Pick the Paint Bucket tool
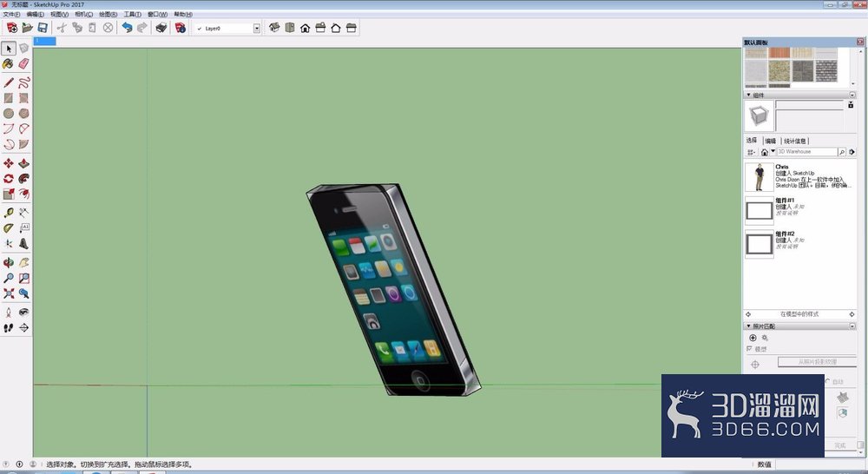 coord(9,64)
